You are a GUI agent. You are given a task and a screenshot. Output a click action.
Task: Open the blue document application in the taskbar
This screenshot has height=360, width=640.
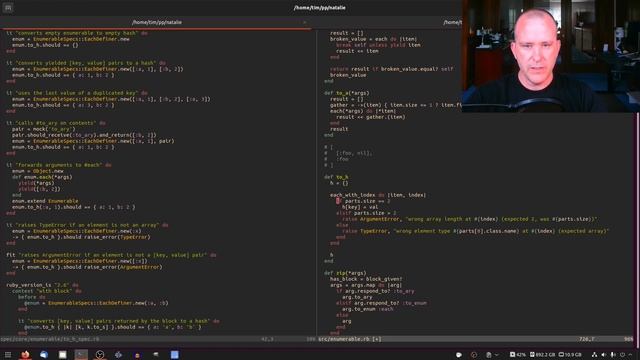click(x=175, y=355)
